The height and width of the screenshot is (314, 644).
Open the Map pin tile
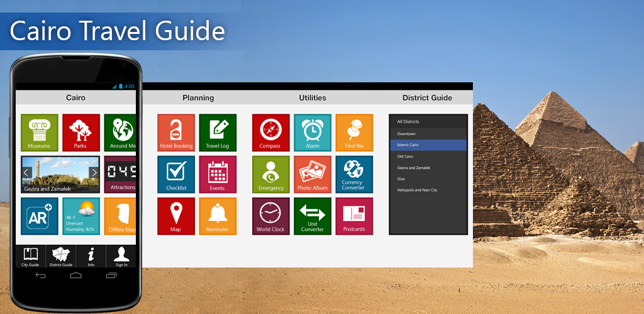(176, 217)
